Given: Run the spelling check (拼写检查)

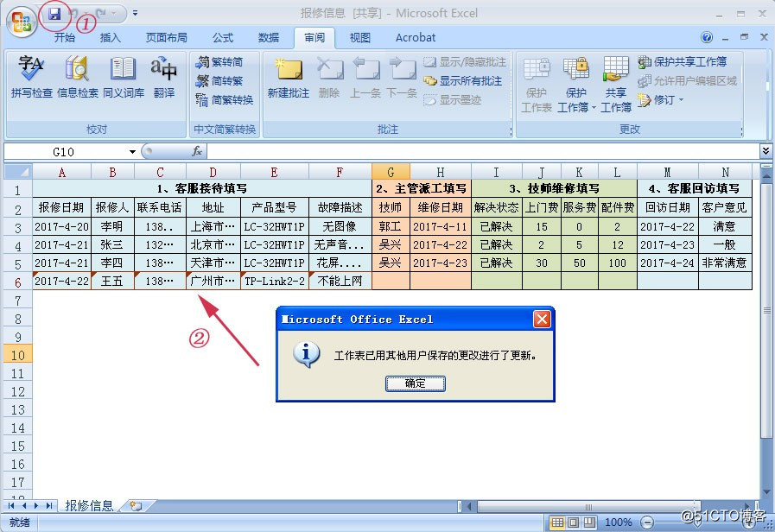Looking at the screenshot, I should pyautogui.click(x=32, y=77).
